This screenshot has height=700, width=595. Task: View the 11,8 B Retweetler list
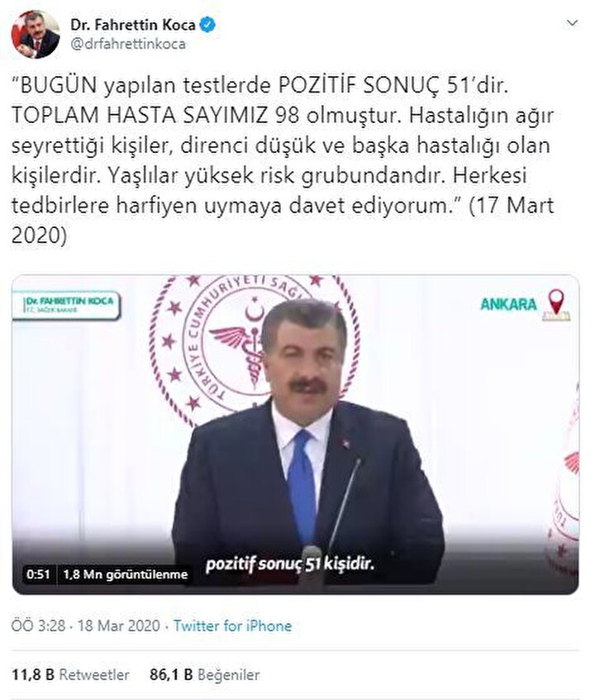(70, 674)
